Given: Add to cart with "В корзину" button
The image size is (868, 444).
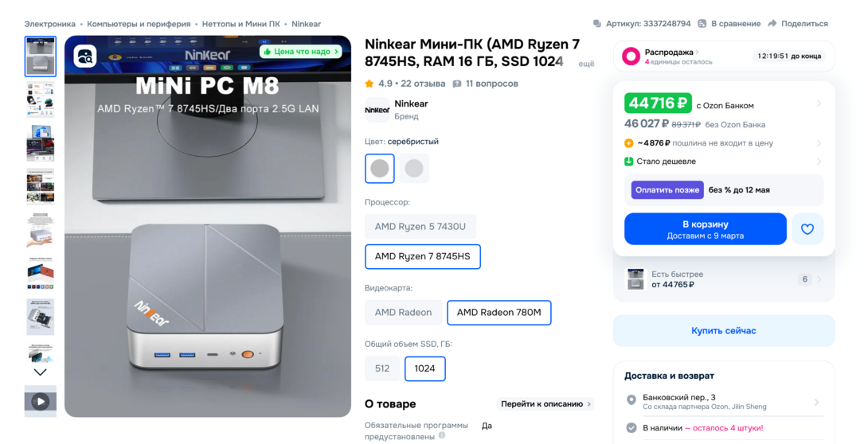Looking at the screenshot, I should coord(705,229).
